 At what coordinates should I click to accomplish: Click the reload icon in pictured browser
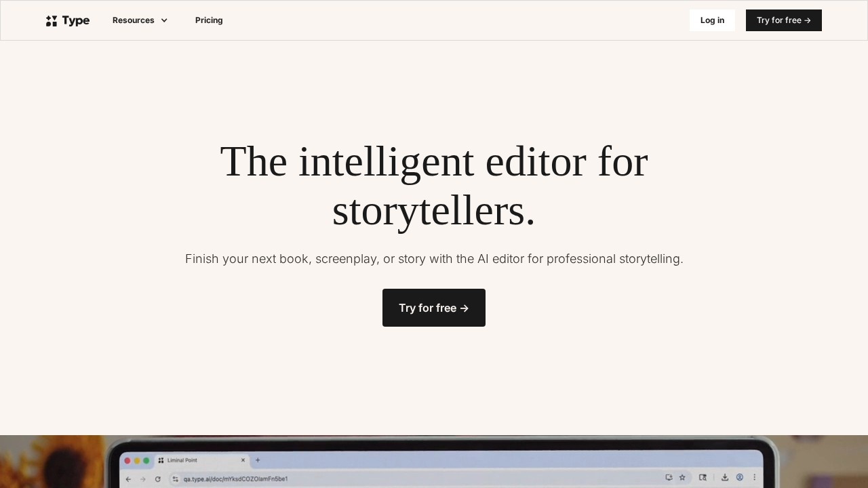click(157, 479)
